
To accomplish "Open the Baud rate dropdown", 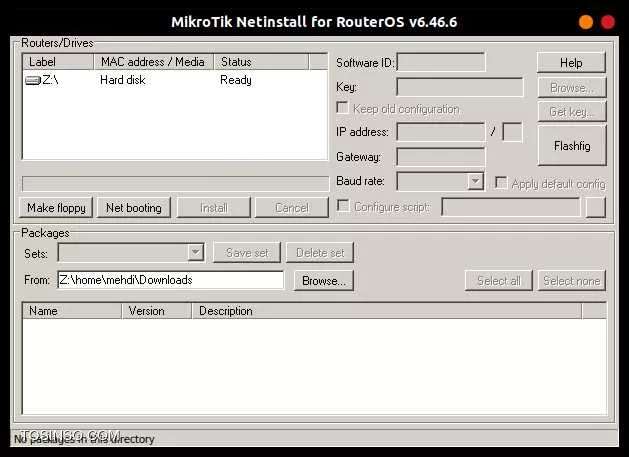I will (x=475, y=181).
